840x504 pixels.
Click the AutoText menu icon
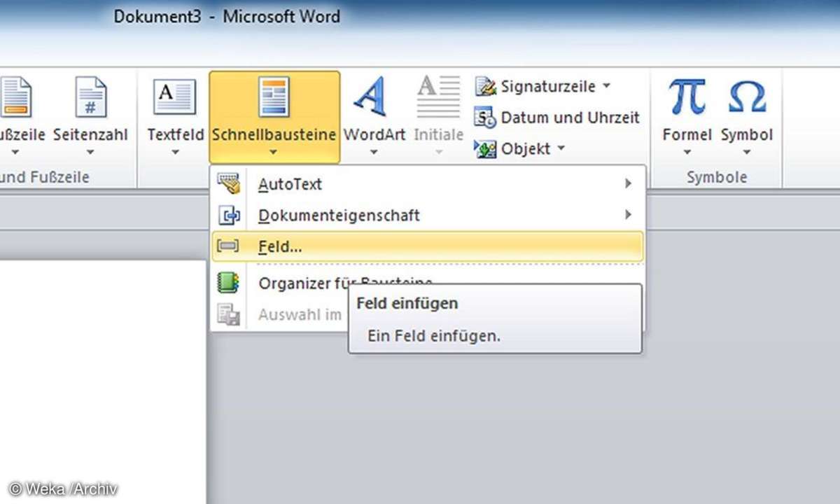coord(228,184)
